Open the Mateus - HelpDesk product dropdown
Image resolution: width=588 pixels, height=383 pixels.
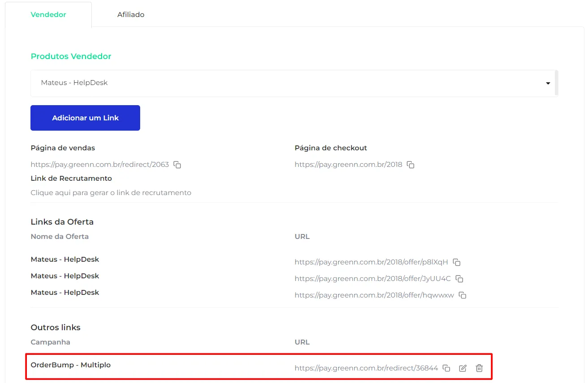294,83
